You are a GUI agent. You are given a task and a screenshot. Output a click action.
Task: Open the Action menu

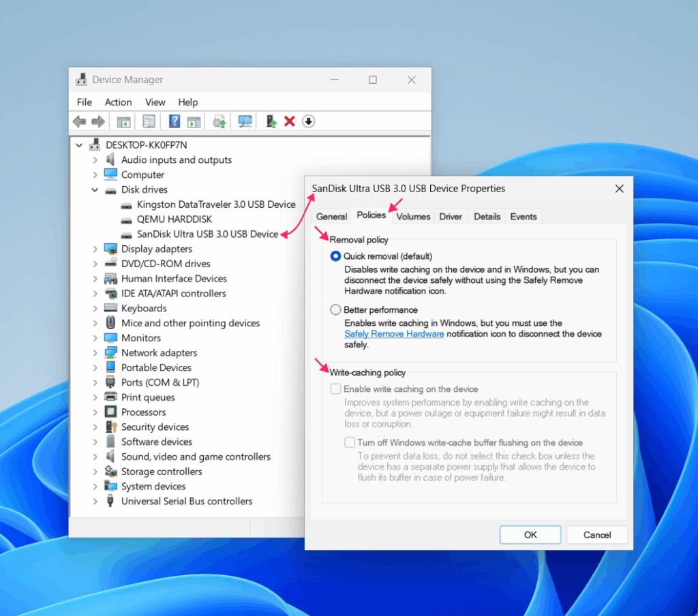119,102
